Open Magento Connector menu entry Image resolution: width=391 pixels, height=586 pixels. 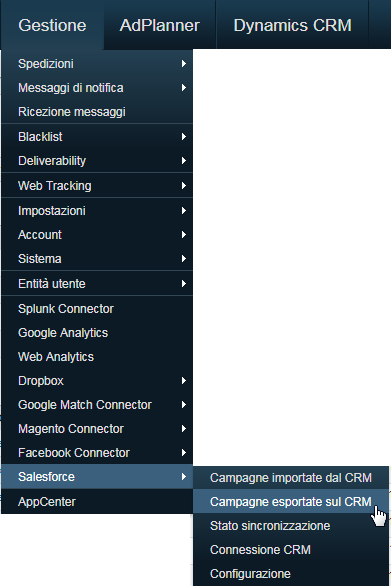pyautogui.click(x=97, y=429)
